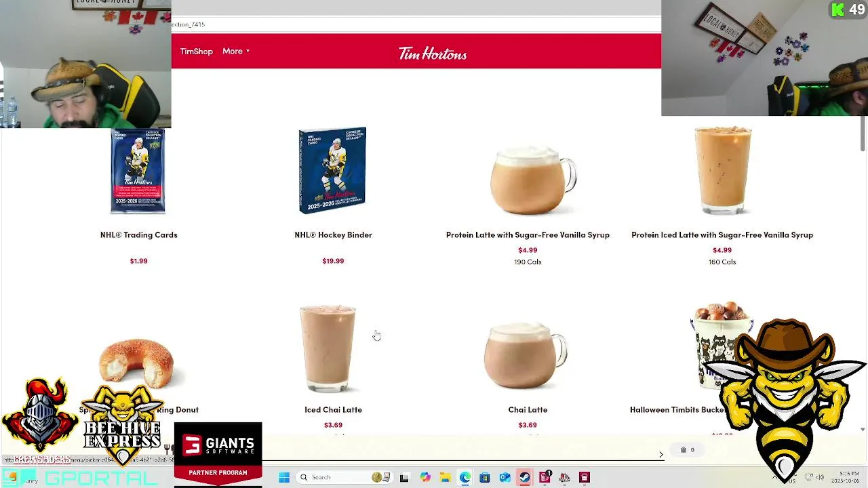This screenshot has width=868, height=488.
Task: Click the Protein Iced Latte glass image
Action: [722, 171]
